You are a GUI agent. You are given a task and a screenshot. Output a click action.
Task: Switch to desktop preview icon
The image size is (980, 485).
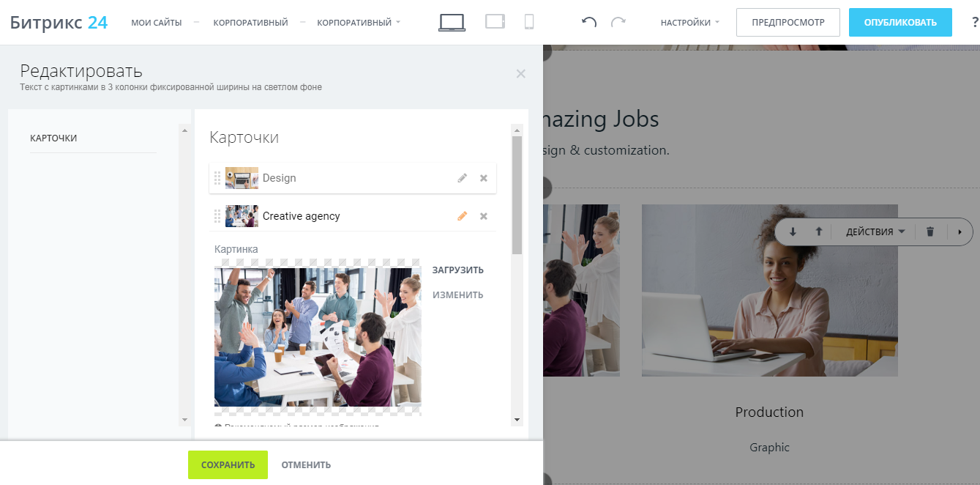452,23
